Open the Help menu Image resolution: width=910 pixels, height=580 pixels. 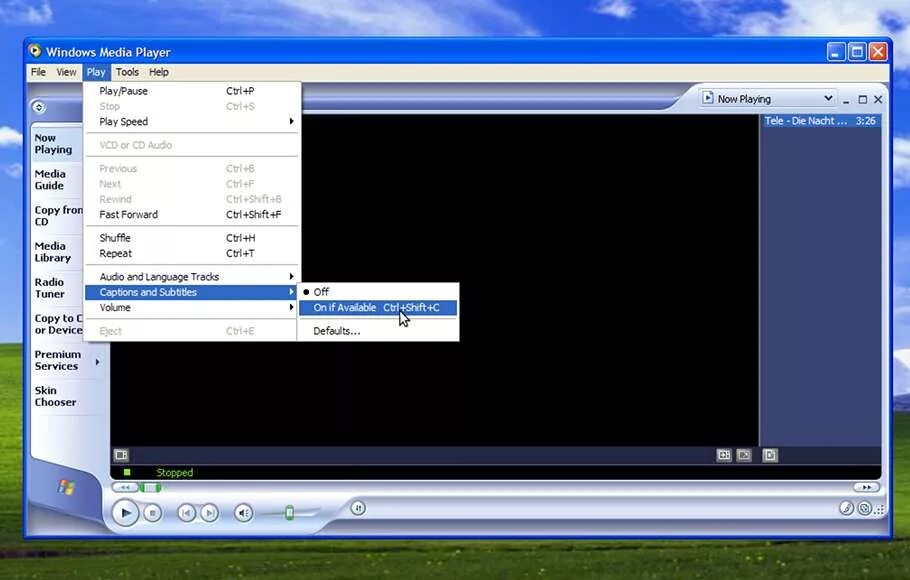(158, 72)
